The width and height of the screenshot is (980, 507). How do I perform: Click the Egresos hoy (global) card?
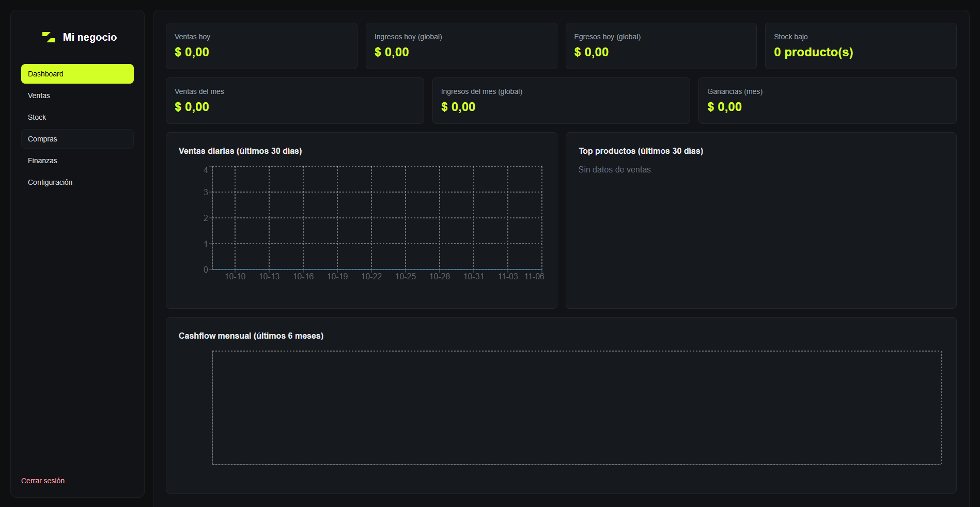pos(661,46)
